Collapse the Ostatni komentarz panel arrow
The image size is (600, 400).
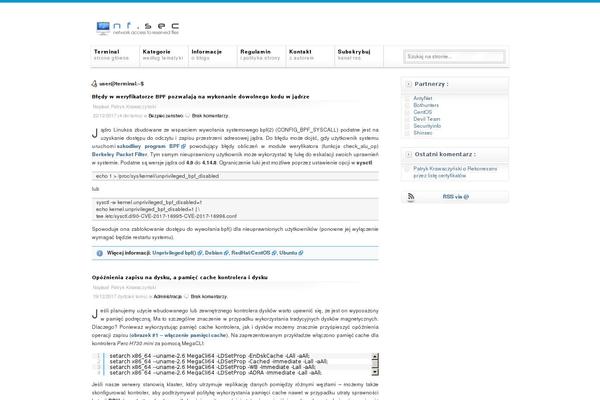(409, 155)
